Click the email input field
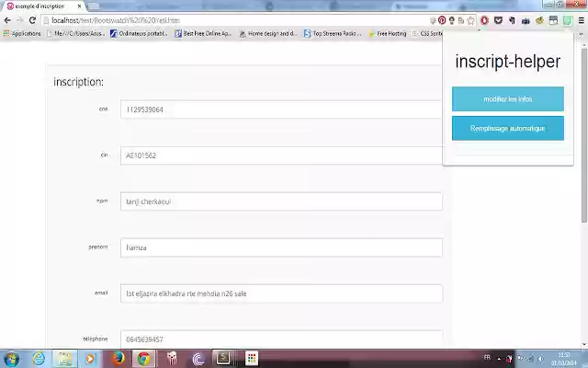Screen dimensions: 588x368 tap(281, 293)
